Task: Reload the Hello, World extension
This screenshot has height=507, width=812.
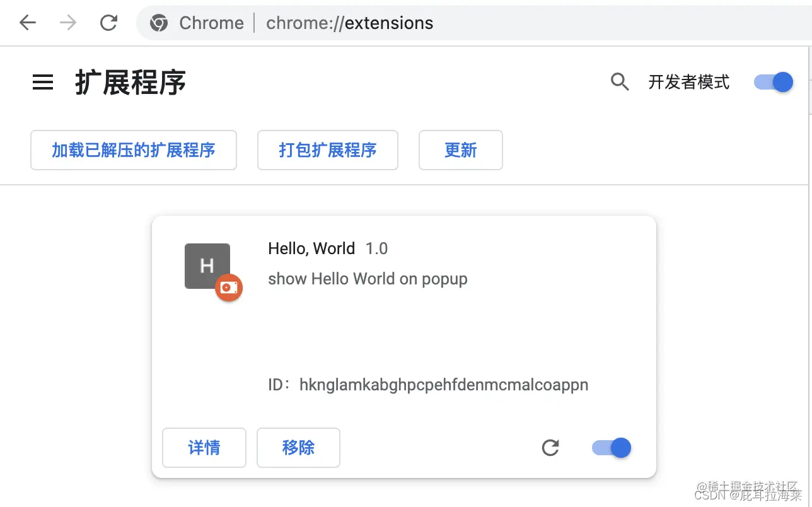Action: tap(550, 448)
